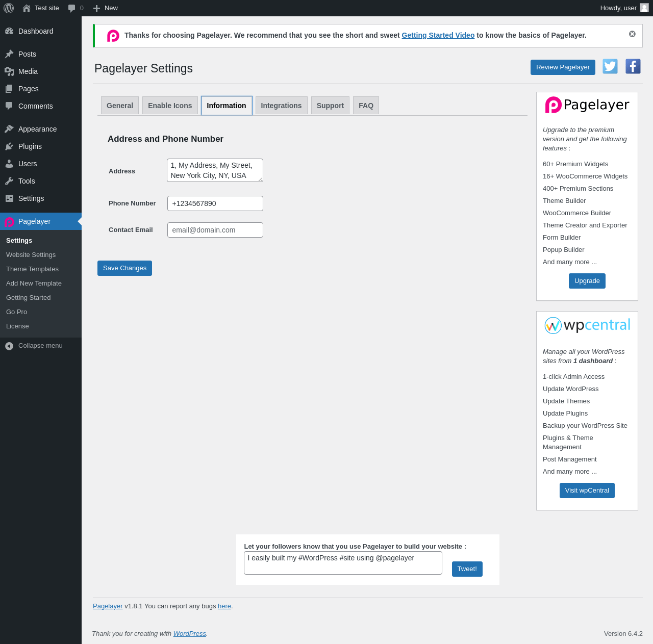653x644 pixels.
Task: Click the Appearance paintbrush icon
Action: pos(9,129)
